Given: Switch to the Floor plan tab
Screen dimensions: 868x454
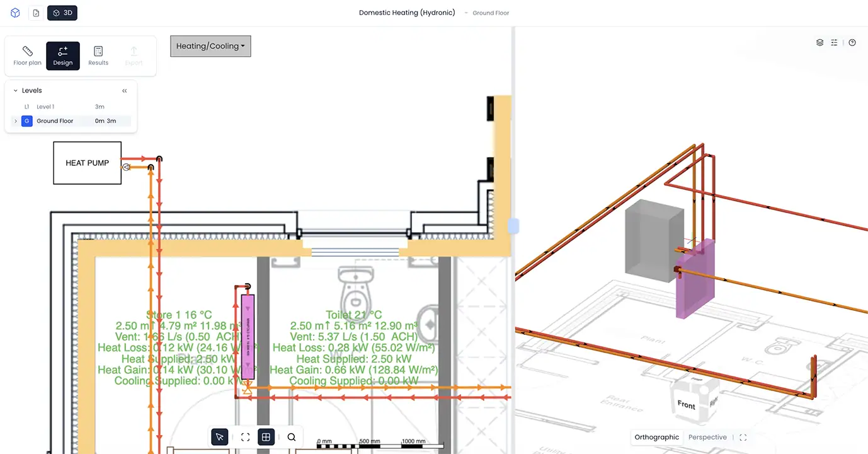Looking at the screenshot, I should [28, 56].
